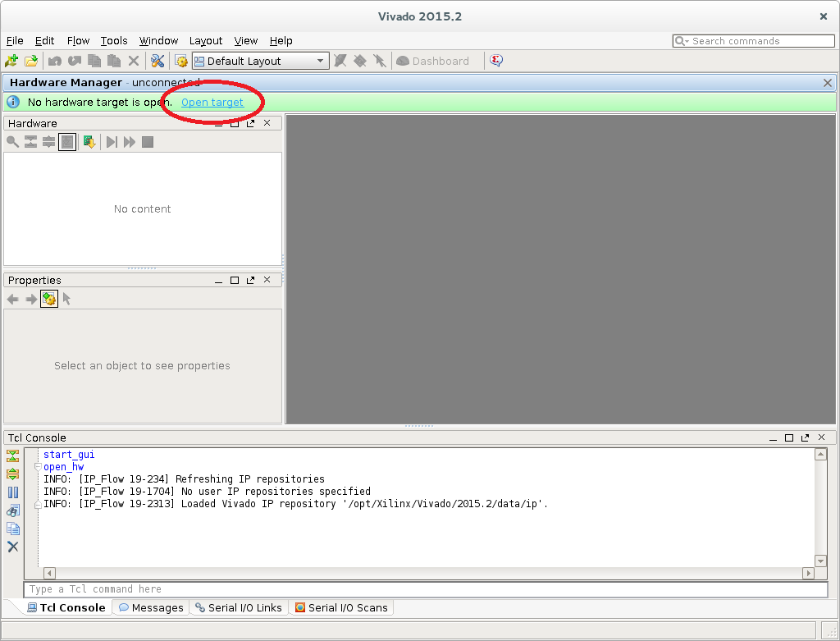The height and width of the screenshot is (641, 840).
Task: Click the Dashboard toolbar button
Action: click(x=432, y=61)
